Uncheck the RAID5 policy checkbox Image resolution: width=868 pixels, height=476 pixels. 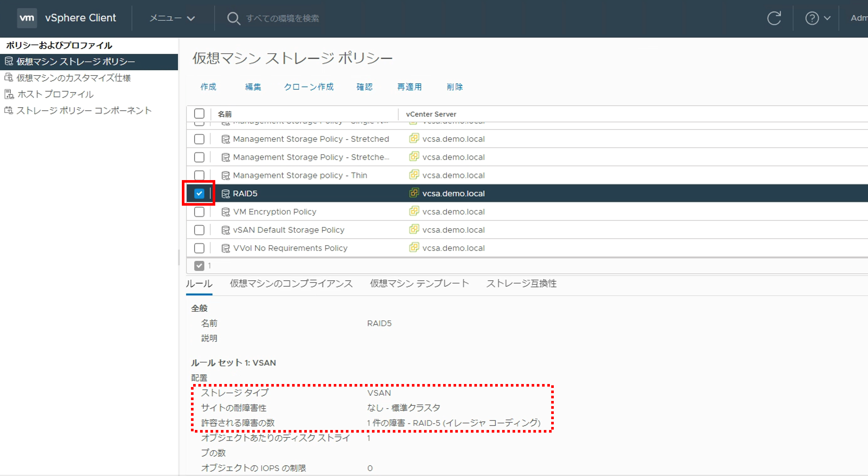199,194
